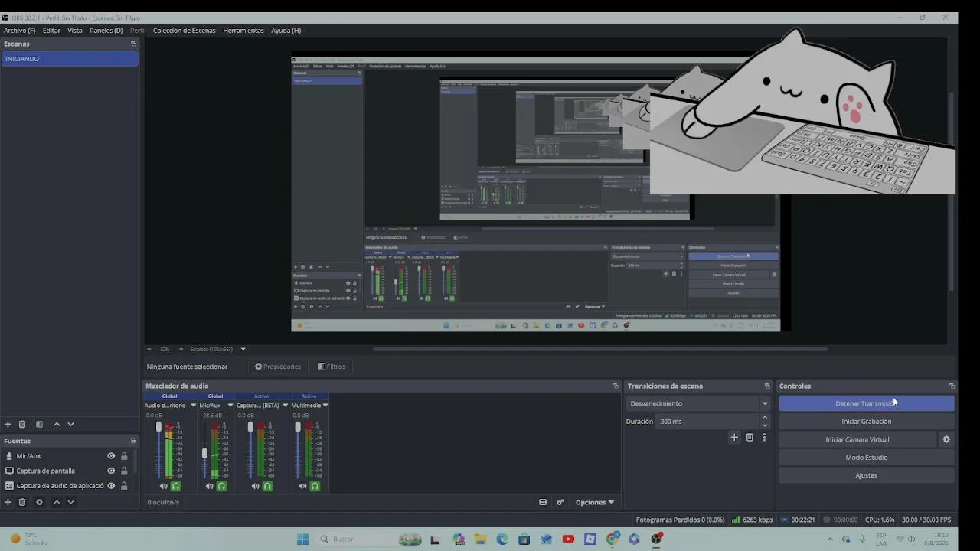
Task: Mute the Audio del escritorio channel
Action: click(163, 486)
